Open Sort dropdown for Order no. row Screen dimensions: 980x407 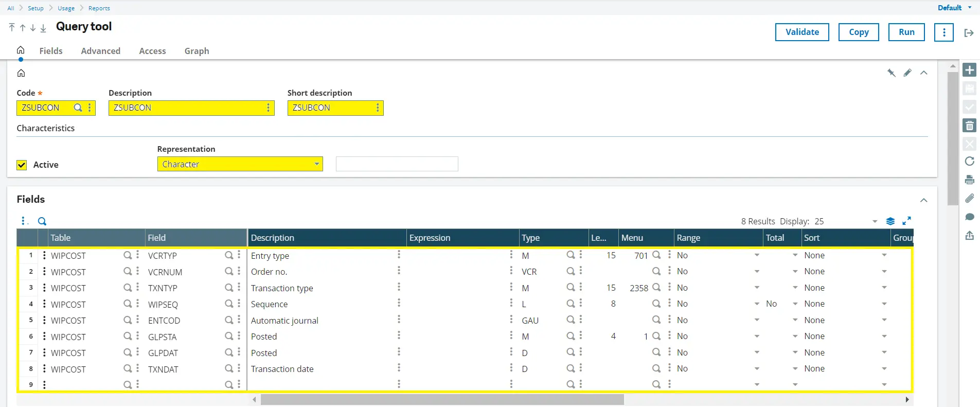tap(884, 271)
